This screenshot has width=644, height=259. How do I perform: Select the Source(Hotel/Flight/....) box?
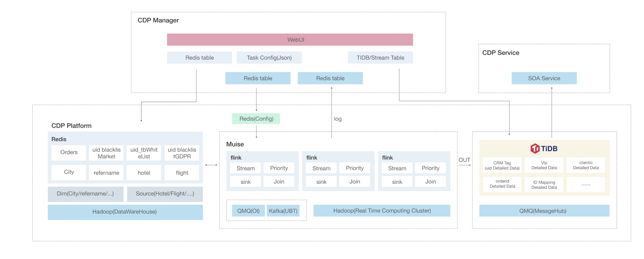(x=165, y=194)
